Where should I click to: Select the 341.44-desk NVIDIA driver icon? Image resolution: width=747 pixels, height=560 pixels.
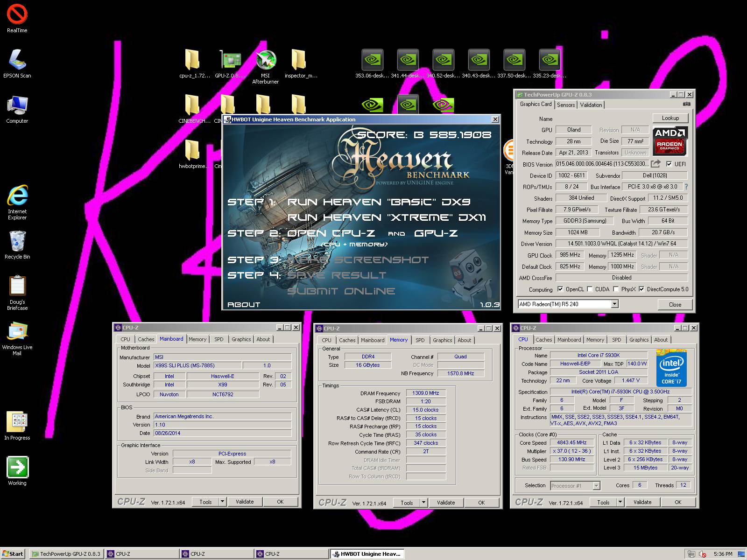[408, 63]
